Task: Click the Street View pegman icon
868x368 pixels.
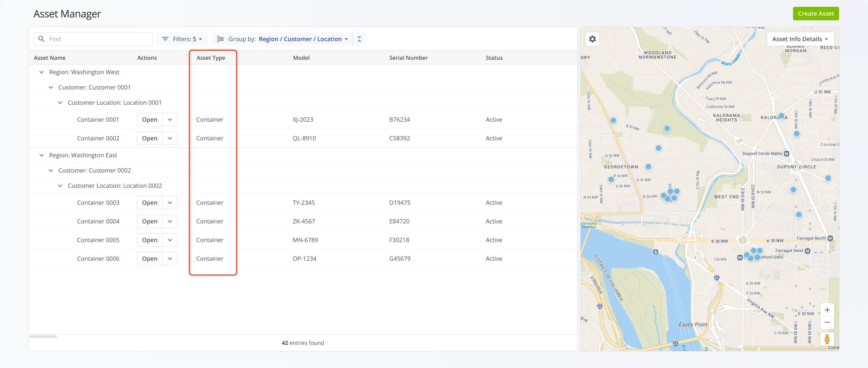Action: click(827, 339)
